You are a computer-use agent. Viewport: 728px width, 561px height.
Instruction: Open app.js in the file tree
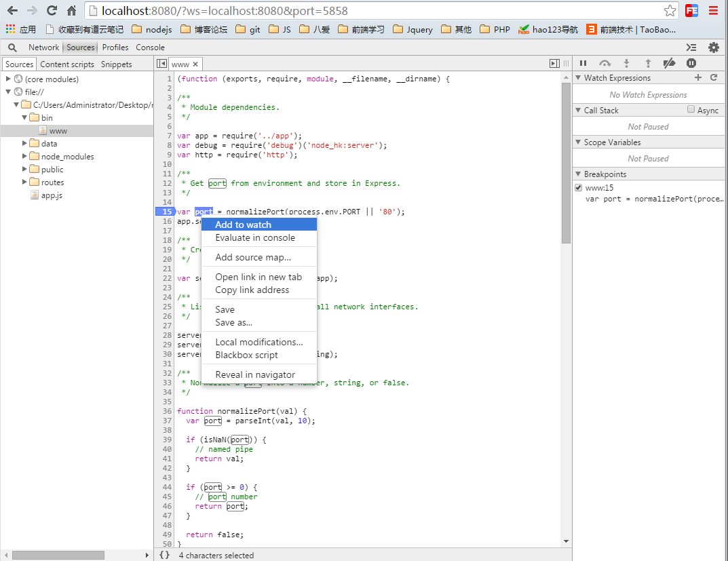point(52,195)
